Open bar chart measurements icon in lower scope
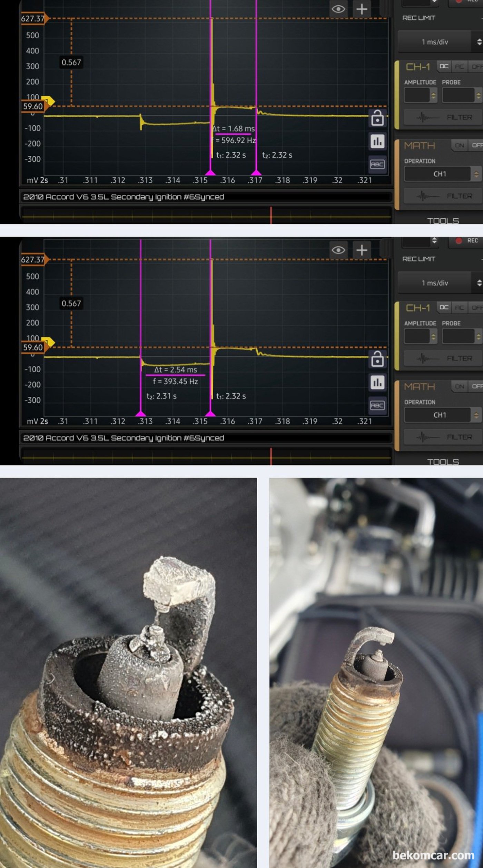This screenshot has width=483, height=868. coord(377,382)
